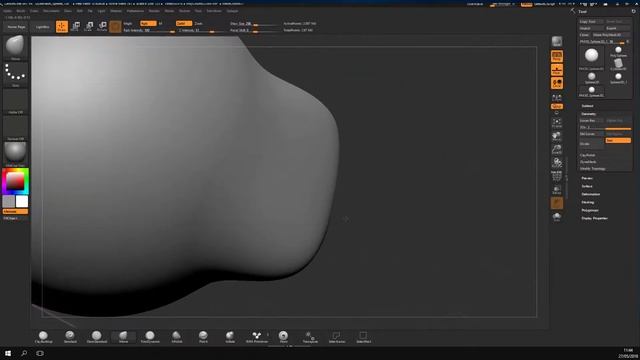
Task: Select the Pinch brush
Action: (x=203, y=337)
